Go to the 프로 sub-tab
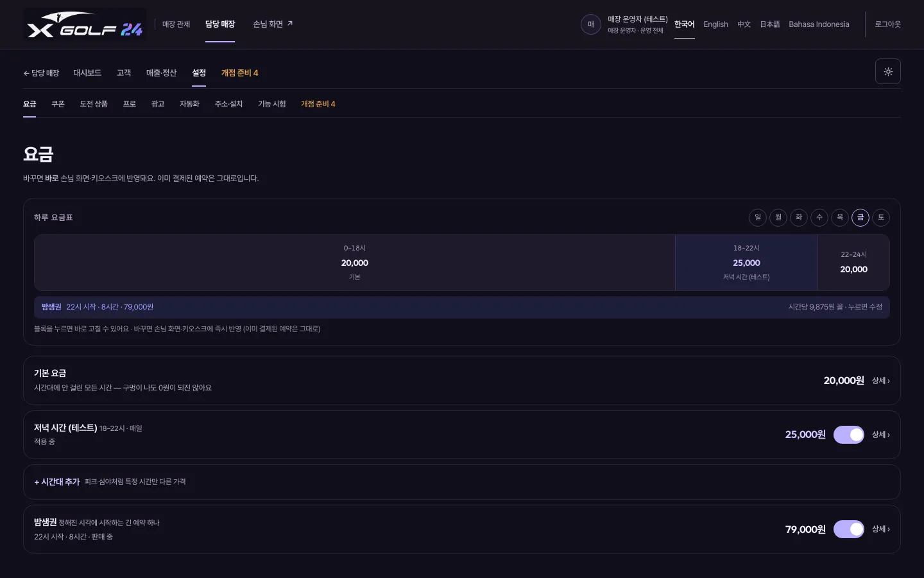 tap(130, 104)
